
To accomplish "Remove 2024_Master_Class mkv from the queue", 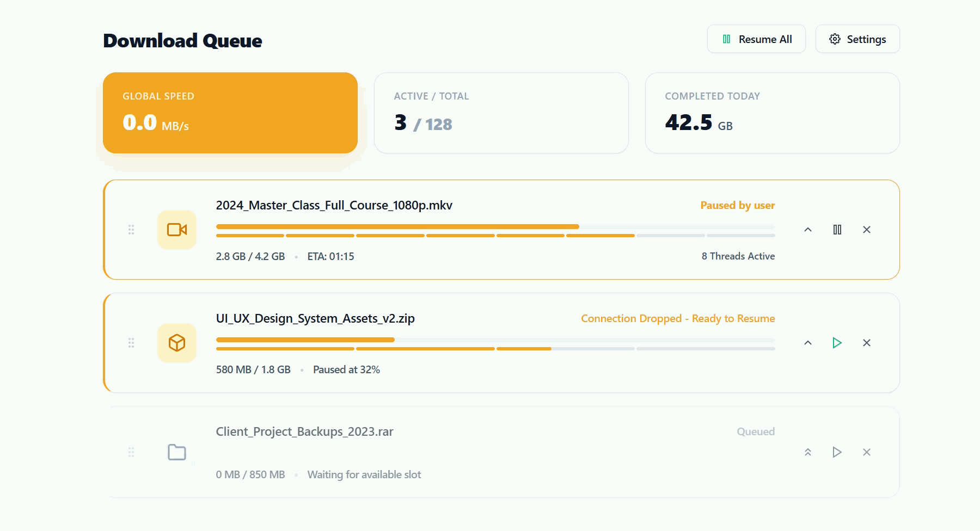I will [x=866, y=230].
